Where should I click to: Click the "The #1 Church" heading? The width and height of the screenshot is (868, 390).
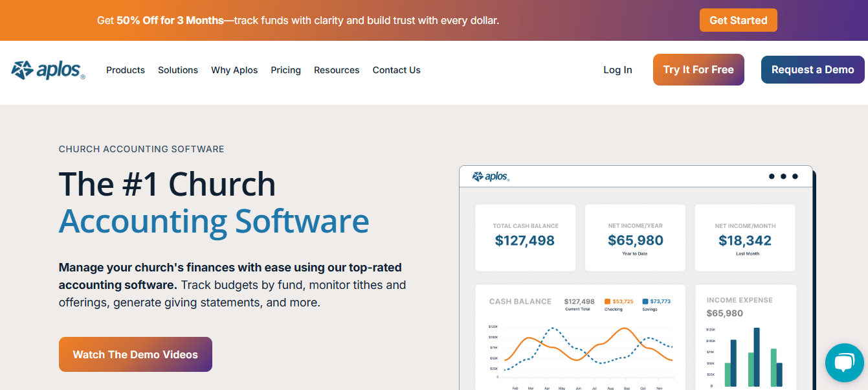(167, 184)
